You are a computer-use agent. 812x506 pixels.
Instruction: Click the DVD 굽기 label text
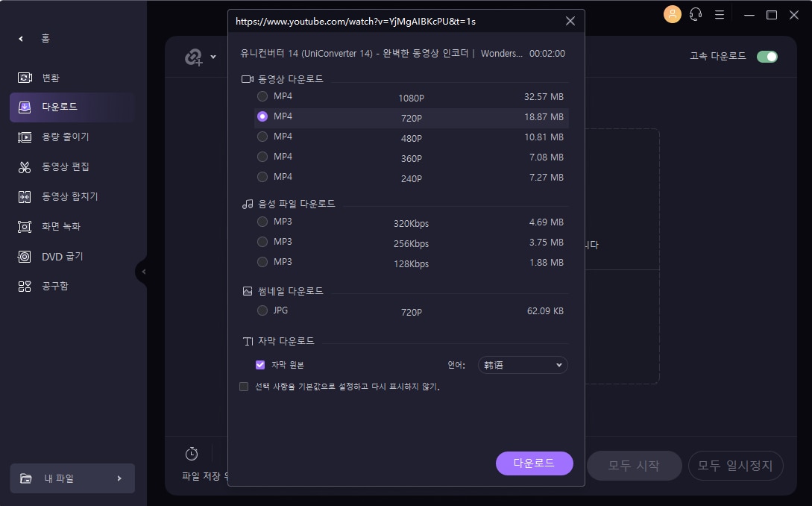click(62, 257)
